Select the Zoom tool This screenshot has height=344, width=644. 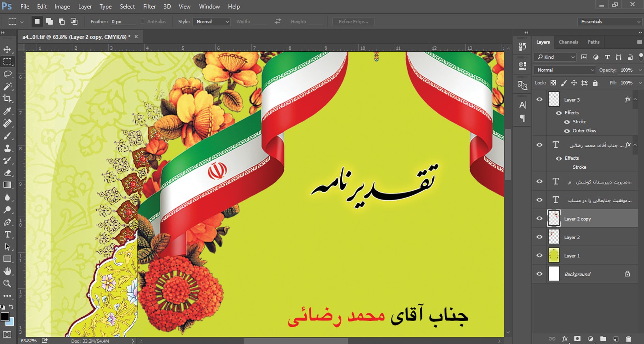[7, 283]
